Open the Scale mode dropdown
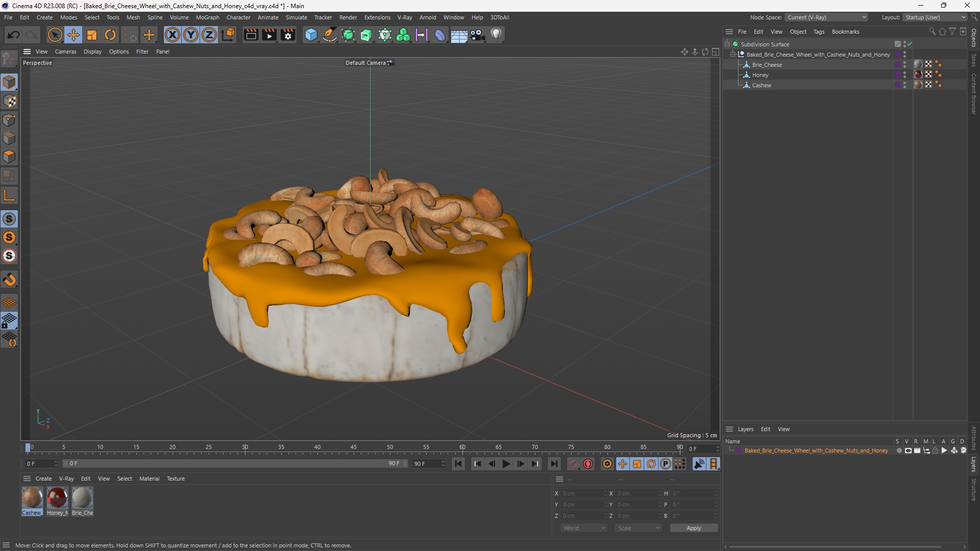 pos(638,528)
